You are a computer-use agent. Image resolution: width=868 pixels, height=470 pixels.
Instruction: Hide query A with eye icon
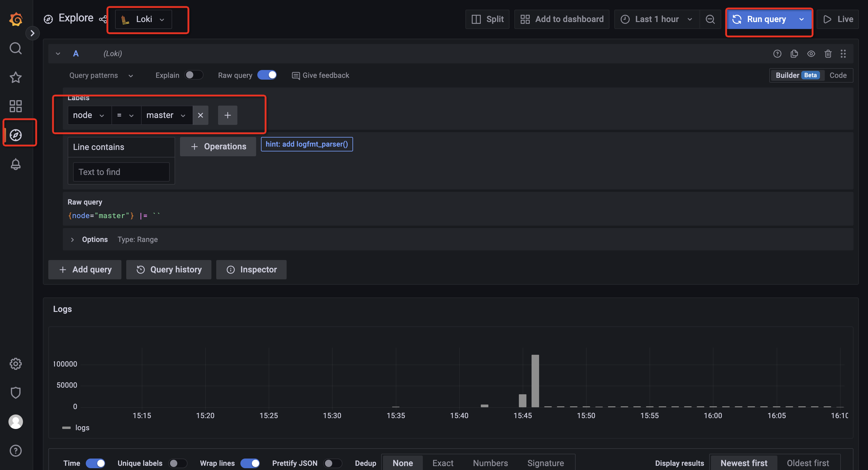pos(811,54)
